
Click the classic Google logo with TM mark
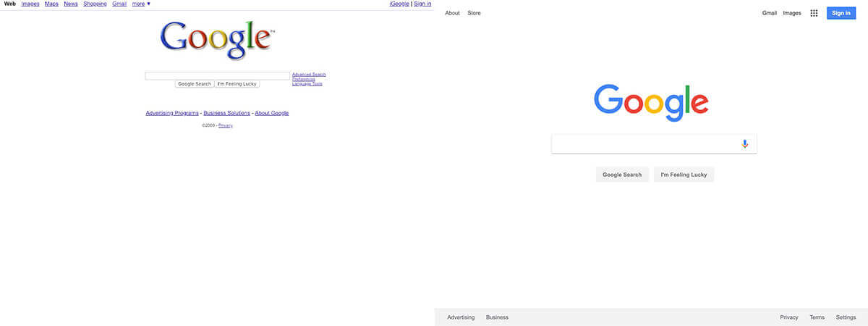click(217, 39)
